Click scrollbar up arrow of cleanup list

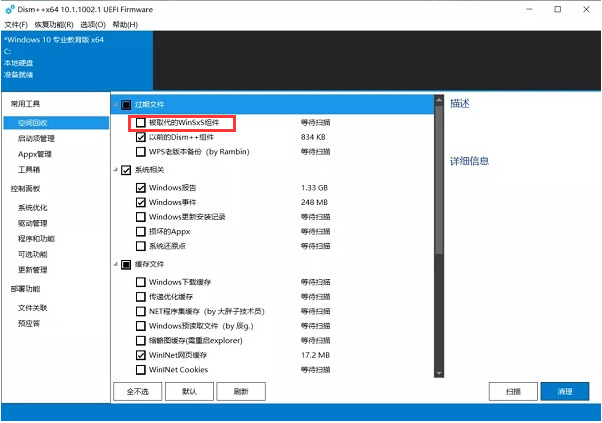[x=439, y=101]
